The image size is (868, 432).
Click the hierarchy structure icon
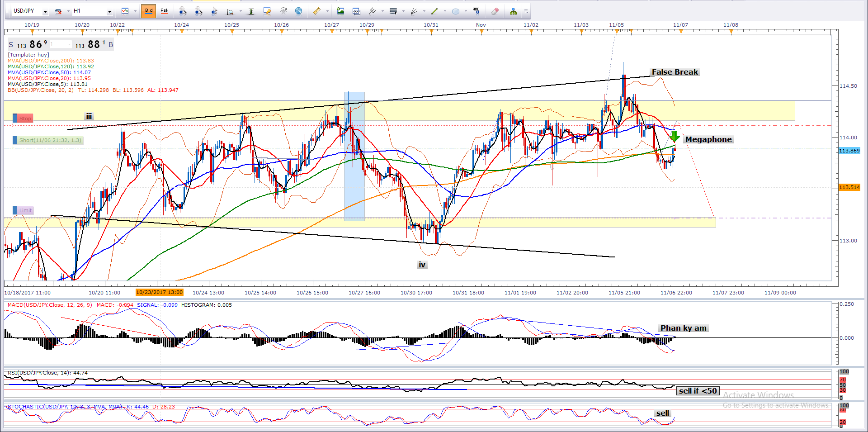pos(513,11)
